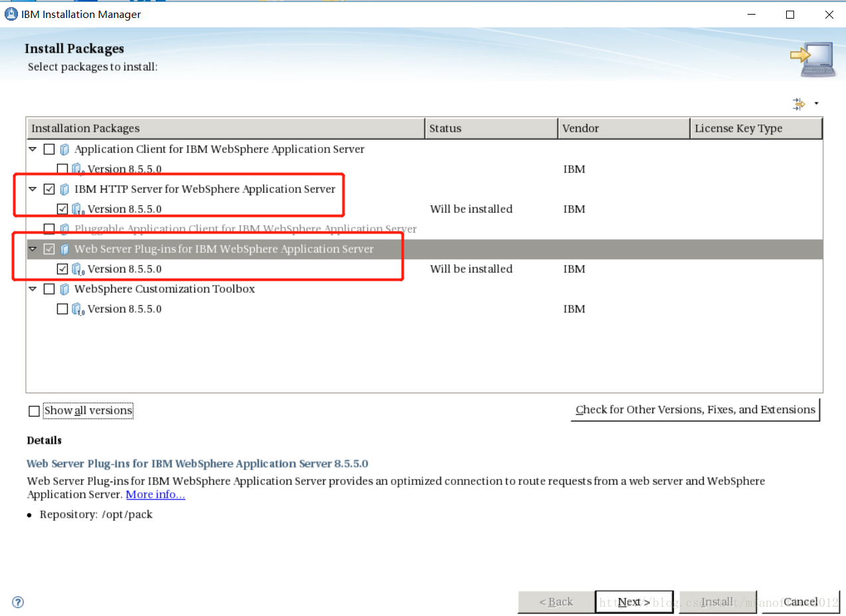The width and height of the screenshot is (846, 616).
Task: Uncheck the IBM HTTP Server package checkbox
Action: click(x=49, y=189)
